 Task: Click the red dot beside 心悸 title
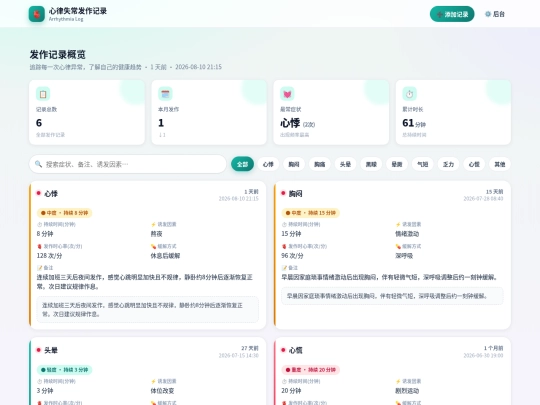coord(39,193)
